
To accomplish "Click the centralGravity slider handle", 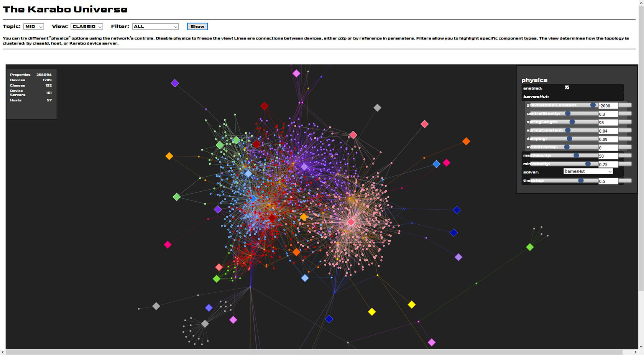I will [x=568, y=113].
